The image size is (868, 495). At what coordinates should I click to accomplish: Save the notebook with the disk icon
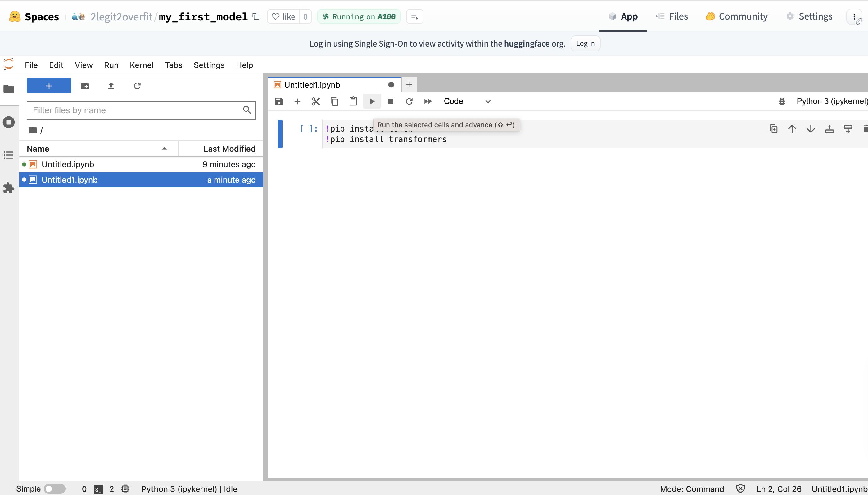pyautogui.click(x=279, y=101)
